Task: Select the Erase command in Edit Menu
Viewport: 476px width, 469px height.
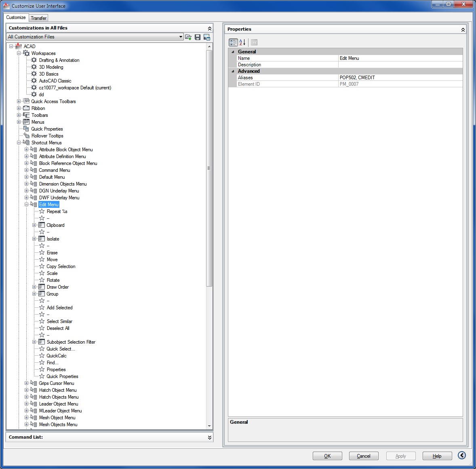Action: point(52,253)
